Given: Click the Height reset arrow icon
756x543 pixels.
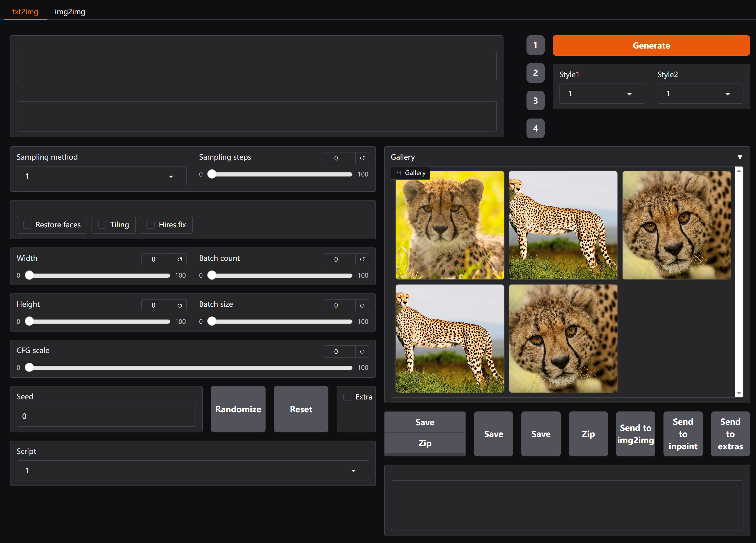Looking at the screenshot, I should [180, 305].
